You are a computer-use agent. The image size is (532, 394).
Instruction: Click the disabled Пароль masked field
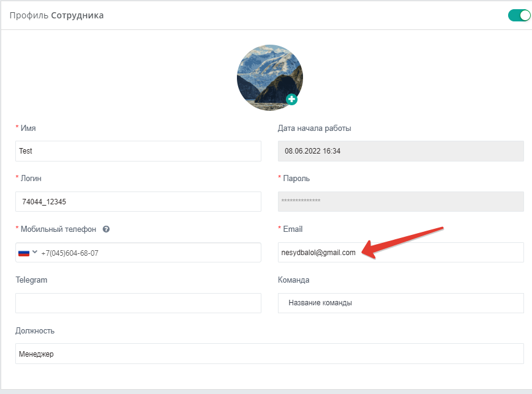coord(401,201)
